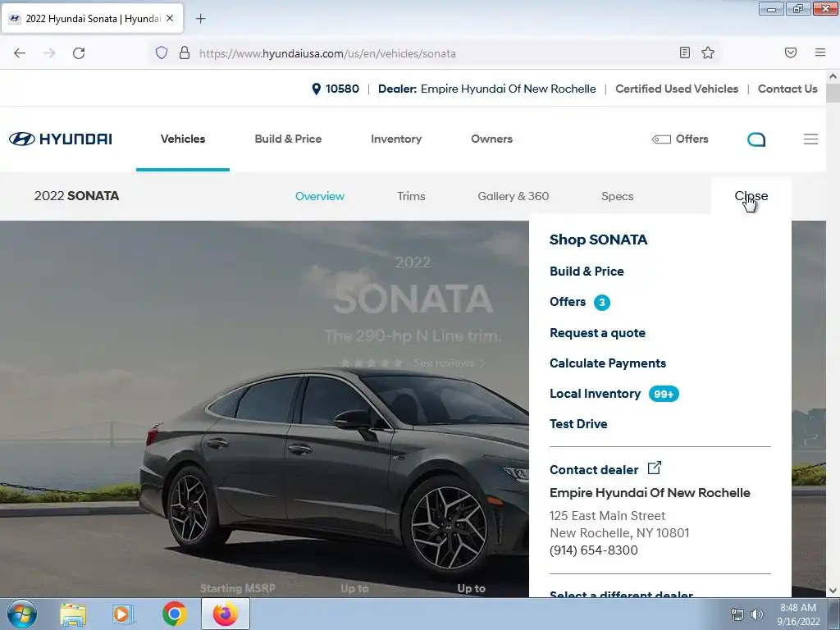Click the browser Back arrow
The image size is (840, 630).
point(20,53)
